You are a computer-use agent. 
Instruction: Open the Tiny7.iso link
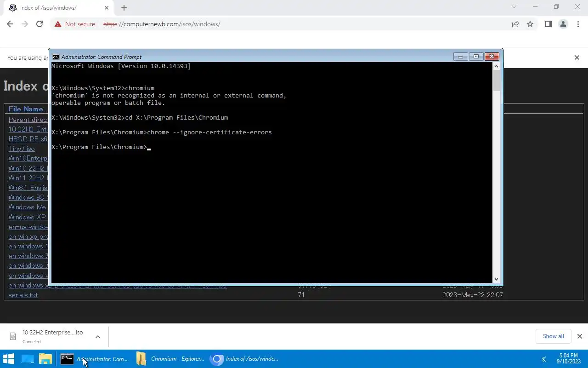tap(22, 149)
